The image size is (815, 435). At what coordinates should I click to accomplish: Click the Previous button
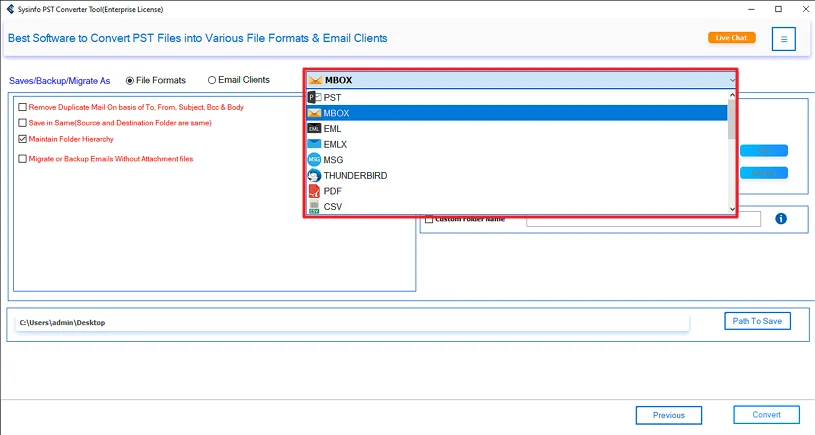(668, 415)
